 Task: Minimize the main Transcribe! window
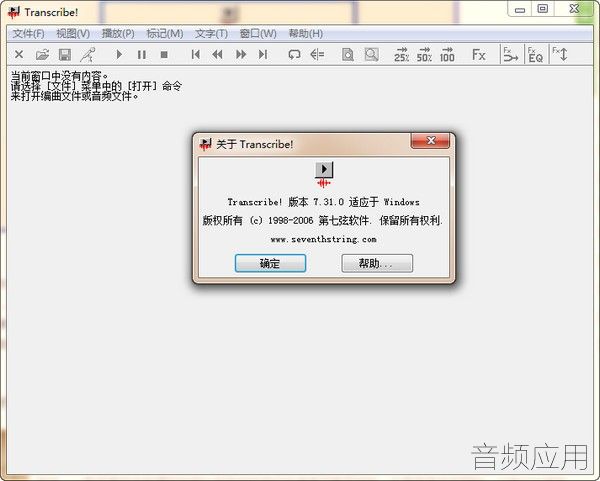pos(519,9)
